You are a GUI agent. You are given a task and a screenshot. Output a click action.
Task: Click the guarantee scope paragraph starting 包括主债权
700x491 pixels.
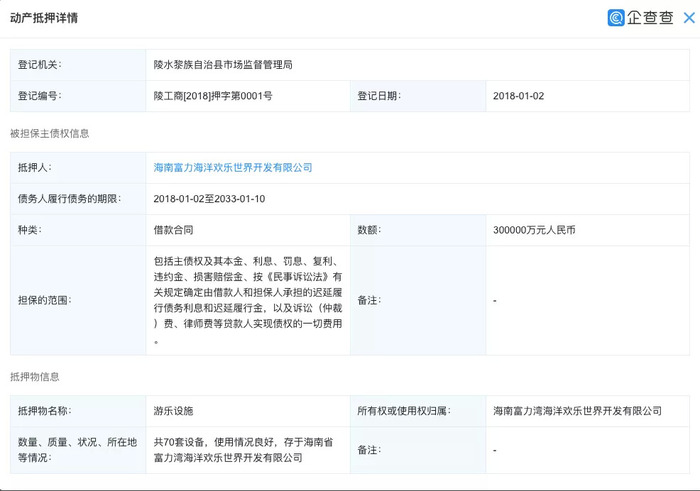tap(248, 300)
